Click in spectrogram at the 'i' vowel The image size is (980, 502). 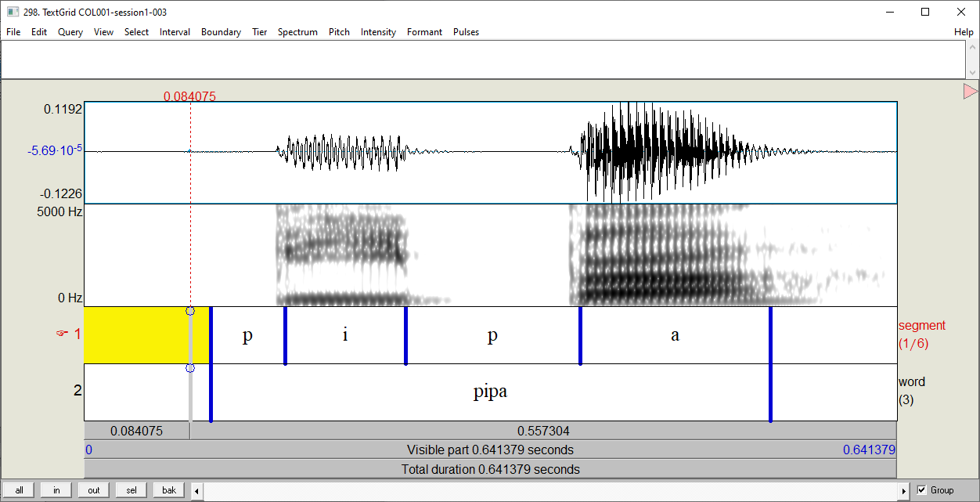click(345, 255)
